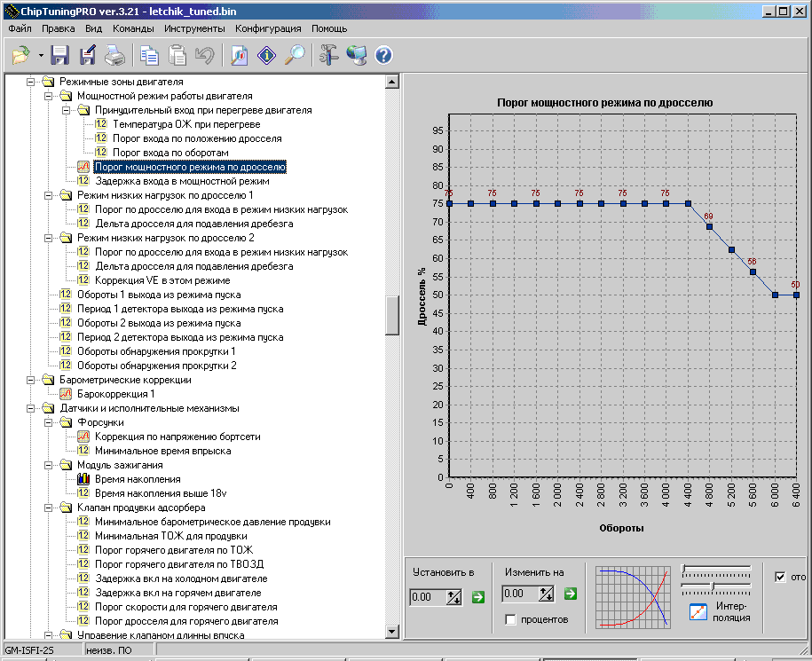The height and width of the screenshot is (661, 812).
Task: Click the Print toolbar icon
Action: pyautogui.click(x=114, y=56)
